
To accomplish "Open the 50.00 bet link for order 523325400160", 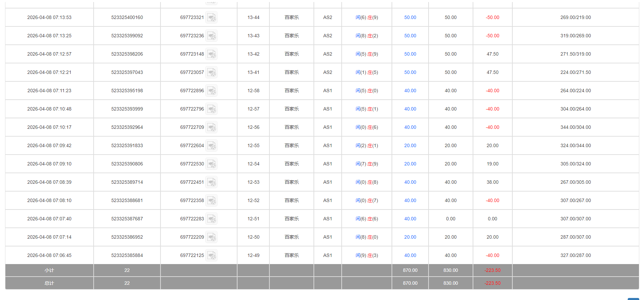I will tap(410, 18).
